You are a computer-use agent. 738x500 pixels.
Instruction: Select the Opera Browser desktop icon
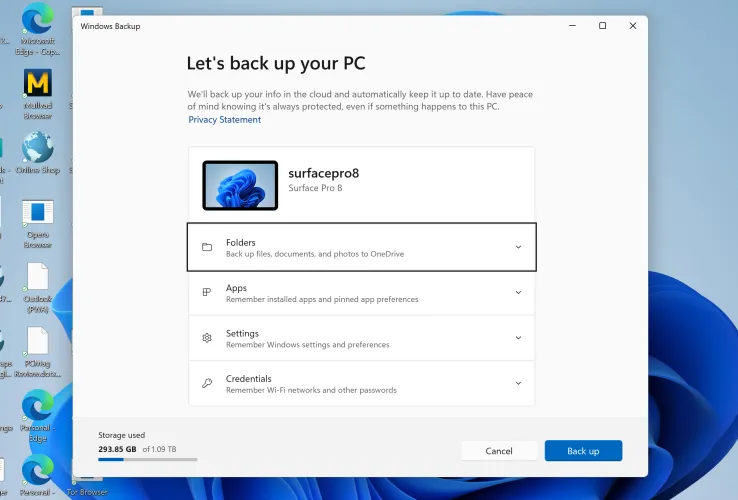click(x=38, y=213)
